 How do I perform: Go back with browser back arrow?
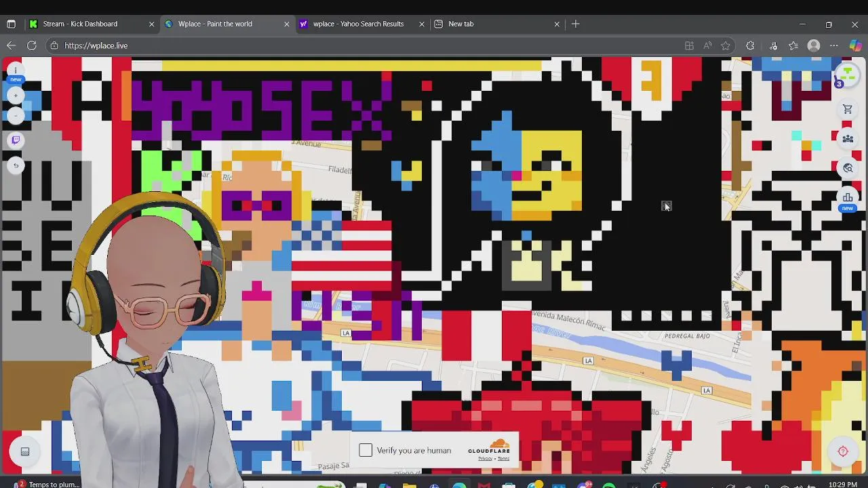(x=11, y=45)
